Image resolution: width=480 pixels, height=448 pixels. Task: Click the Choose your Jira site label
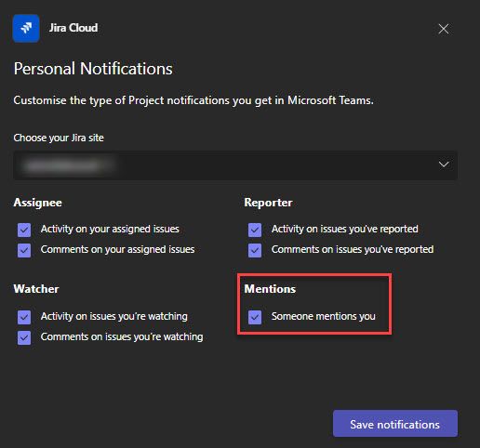pyautogui.click(x=59, y=138)
